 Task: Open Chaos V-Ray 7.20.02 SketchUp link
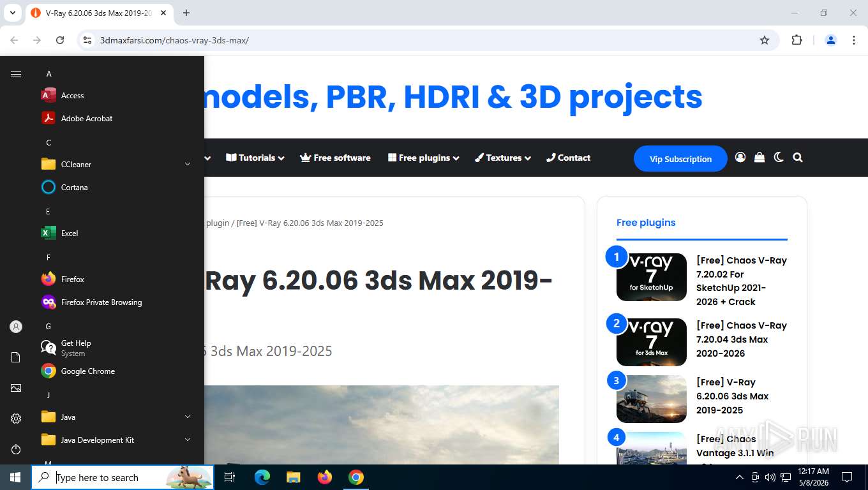coord(742,281)
